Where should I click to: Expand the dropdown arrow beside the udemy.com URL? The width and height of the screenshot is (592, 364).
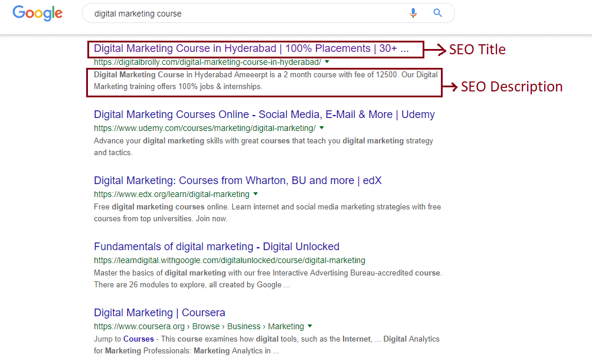tap(322, 128)
